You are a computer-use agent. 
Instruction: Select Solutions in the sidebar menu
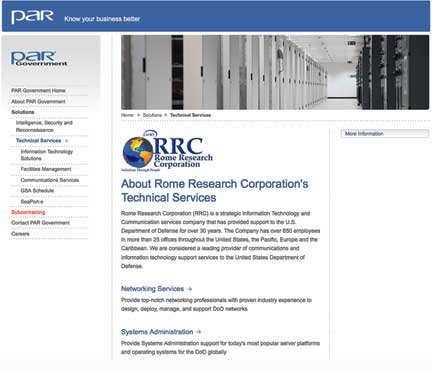click(x=23, y=112)
